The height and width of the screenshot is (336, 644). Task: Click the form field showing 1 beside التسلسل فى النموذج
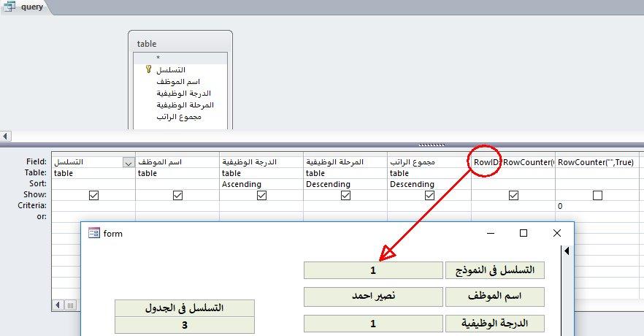pyautogui.click(x=373, y=270)
